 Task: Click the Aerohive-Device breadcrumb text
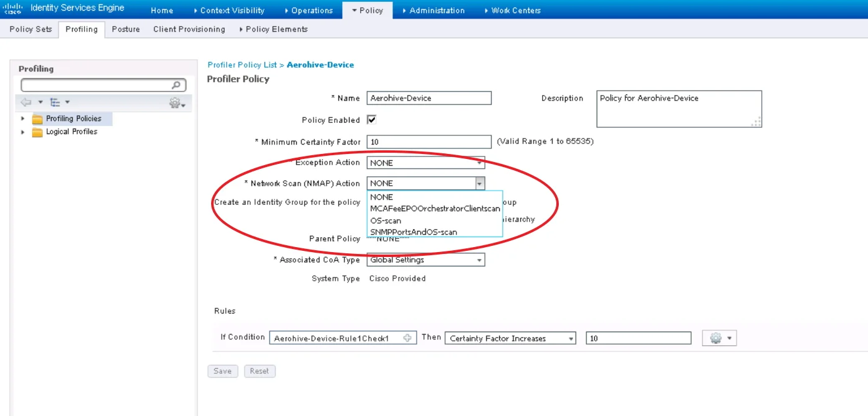coord(320,65)
